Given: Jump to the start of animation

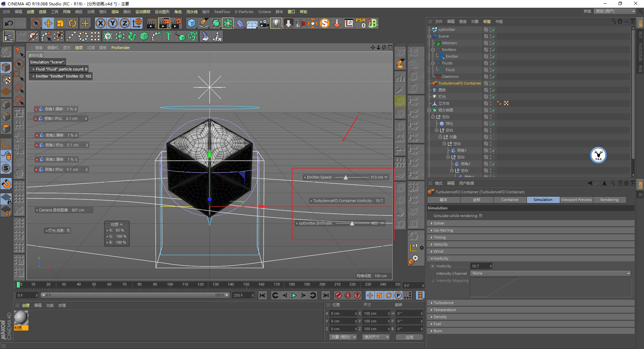Looking at the screenshot, I should point(263,295).
